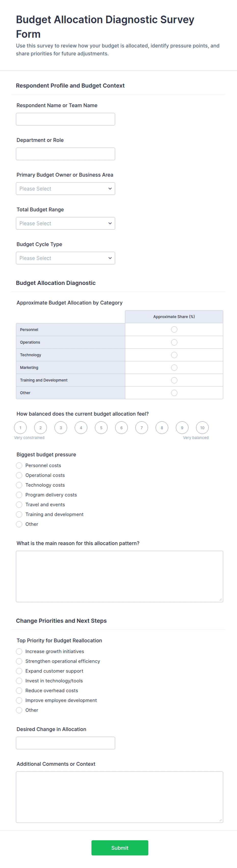Expand the Total Budget Range dropdown
The width and height of the screenshot is (237, 868).
(x=65, y=223)
